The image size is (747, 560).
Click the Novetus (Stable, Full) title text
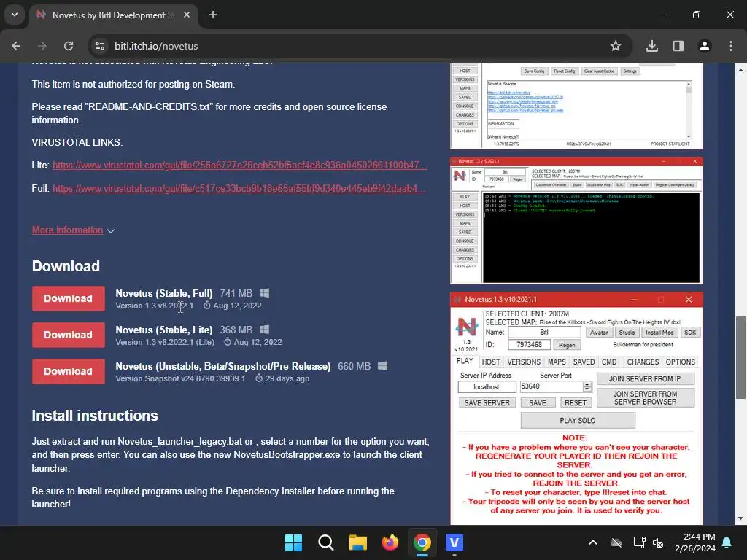point(164,293)
